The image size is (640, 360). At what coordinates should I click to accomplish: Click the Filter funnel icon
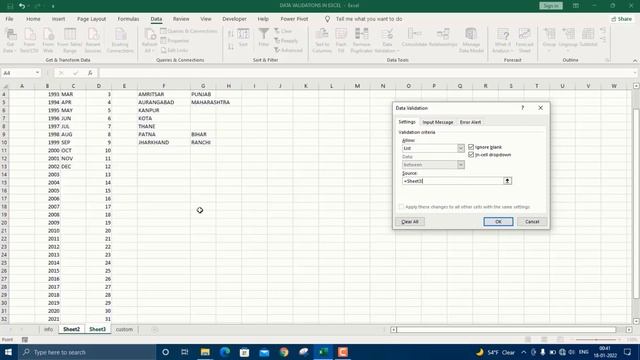[264, 38]
